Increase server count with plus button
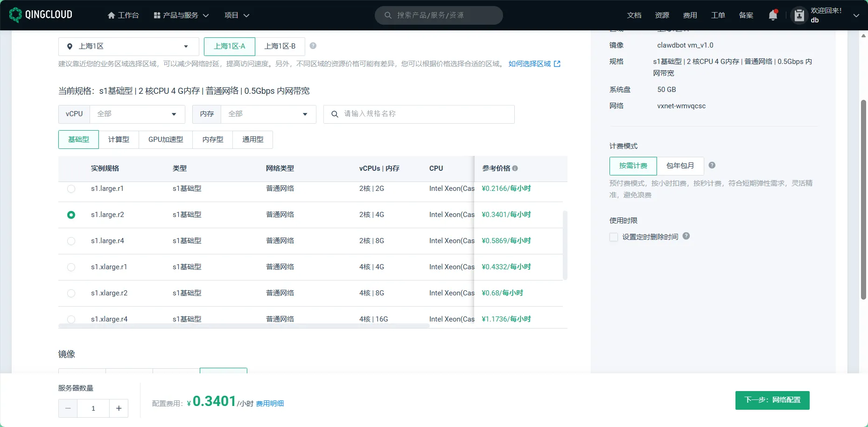Image resolution: width=868 pixels, height=427 pixels. (119, 408)
